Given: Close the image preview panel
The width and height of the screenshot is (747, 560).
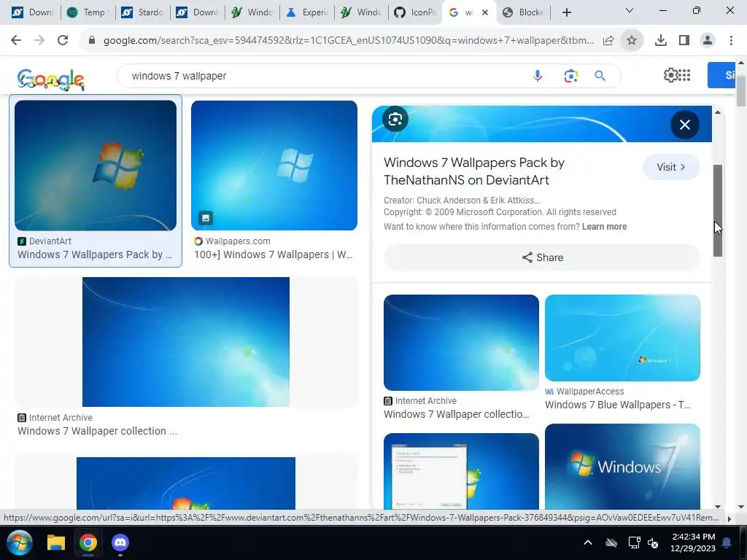Looking at the screenshot, I should tap(684, 125).
